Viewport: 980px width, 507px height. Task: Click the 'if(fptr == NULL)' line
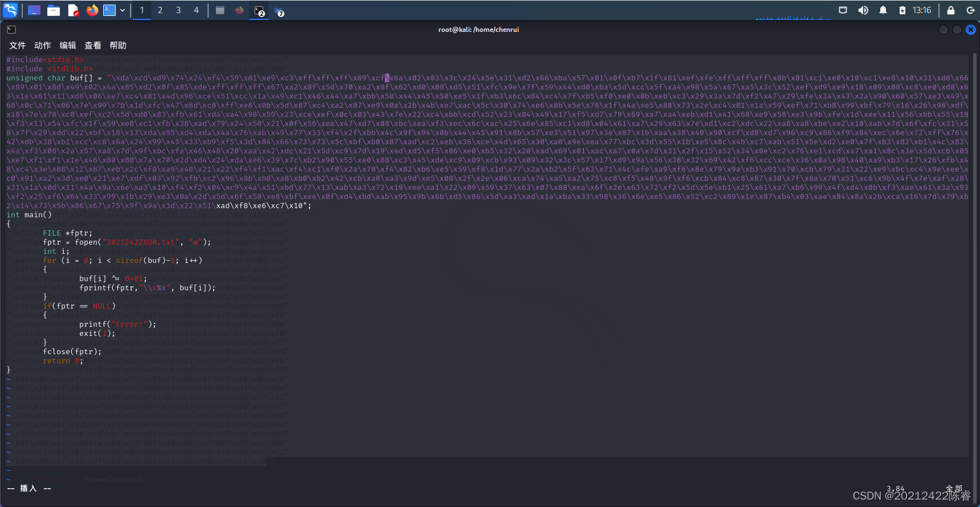(x=79, y=306)
